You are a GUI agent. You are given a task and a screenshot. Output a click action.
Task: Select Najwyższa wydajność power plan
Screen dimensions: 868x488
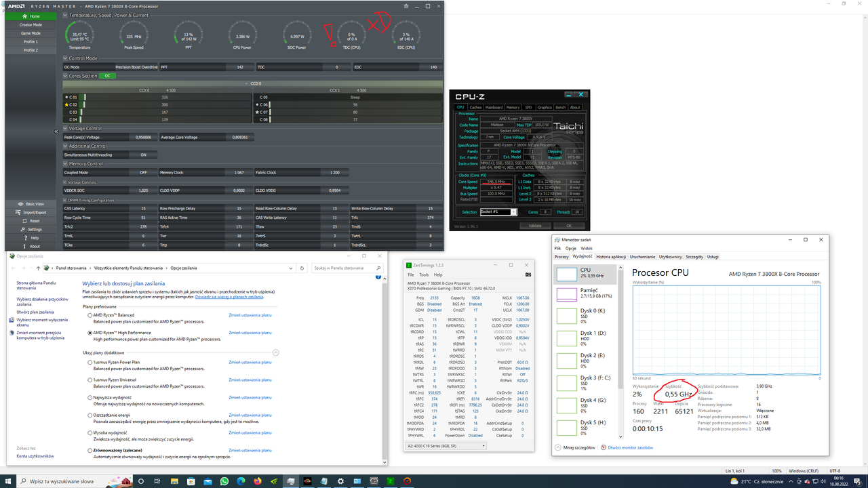click(90, 397)
